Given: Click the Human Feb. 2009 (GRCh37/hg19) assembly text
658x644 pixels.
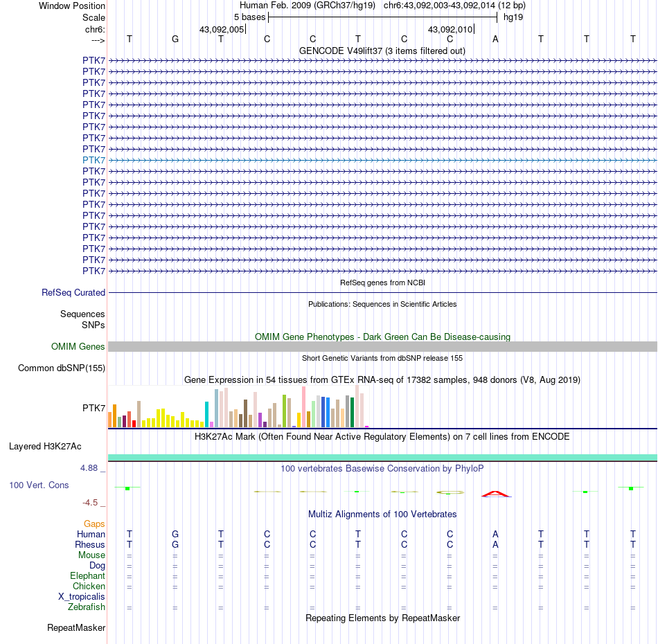Looking at the screenshot, I should [307, 6].
